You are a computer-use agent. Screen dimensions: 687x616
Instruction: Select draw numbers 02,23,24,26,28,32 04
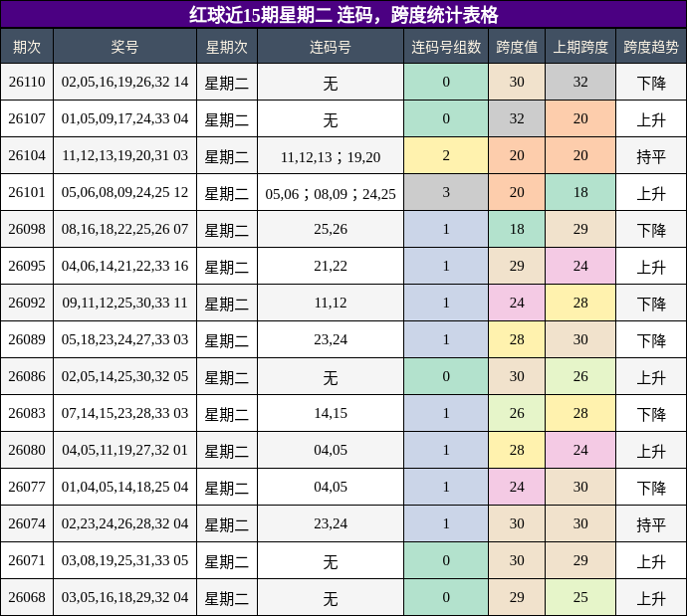click(124, 523)
